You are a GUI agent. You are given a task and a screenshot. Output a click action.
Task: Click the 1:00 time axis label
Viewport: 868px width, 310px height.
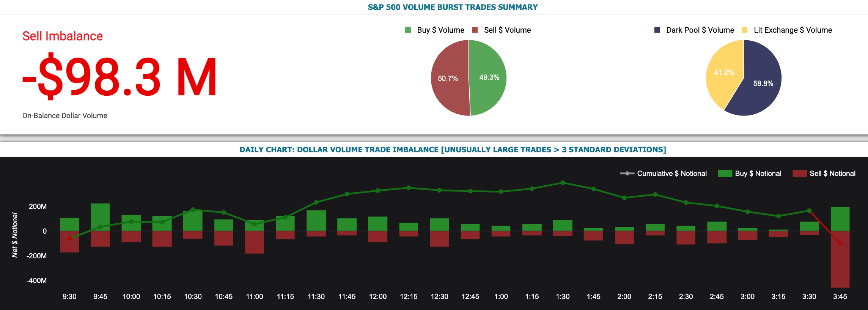tap(501, 297)
